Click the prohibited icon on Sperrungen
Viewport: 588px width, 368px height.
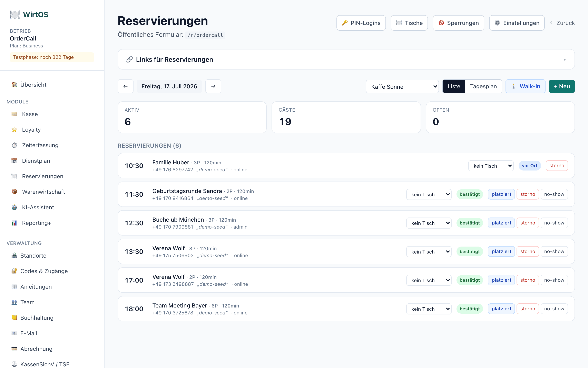coord(441,23)
